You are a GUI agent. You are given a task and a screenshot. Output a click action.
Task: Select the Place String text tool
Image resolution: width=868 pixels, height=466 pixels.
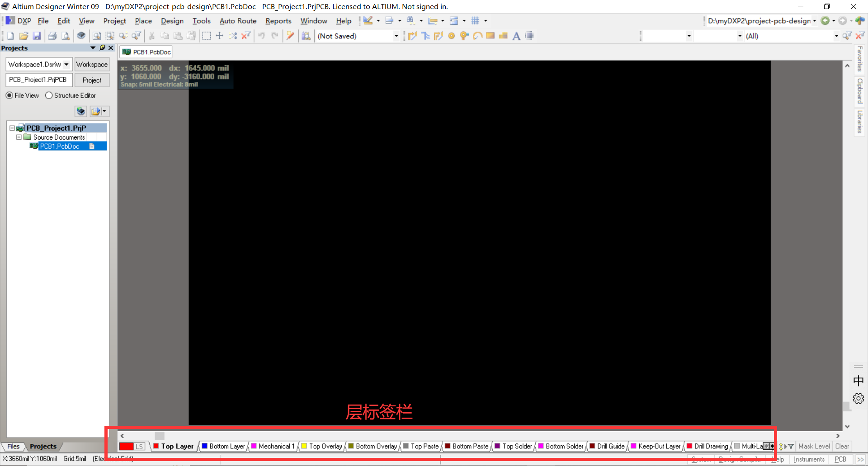[516, 36]
